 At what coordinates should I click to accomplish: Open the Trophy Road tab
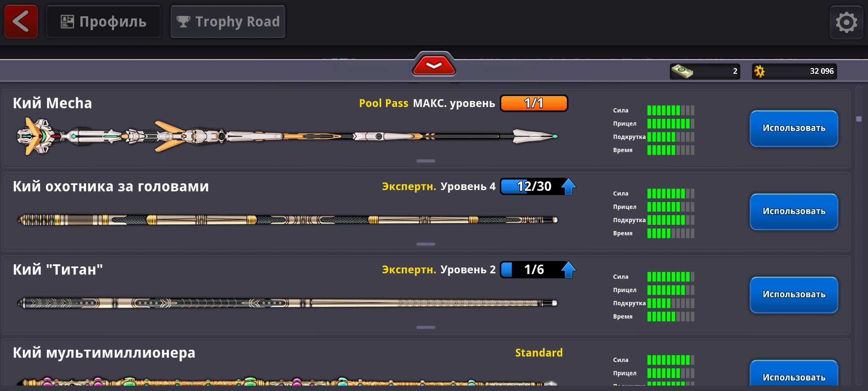pos(228,22)
